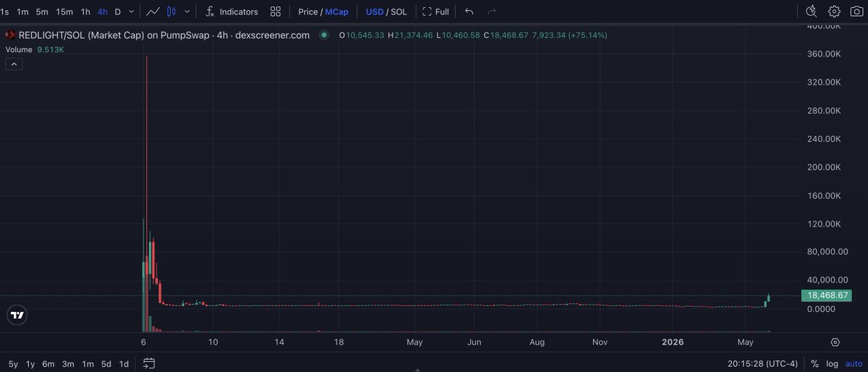Open the go-to-date calendar icon
Image resolution: width=868 pixels, height=372 pixels.
click(148, 363)
